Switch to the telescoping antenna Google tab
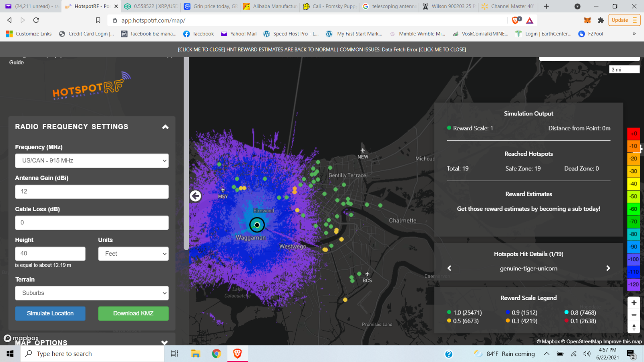644x362 pixels. (x=389, y=6)
